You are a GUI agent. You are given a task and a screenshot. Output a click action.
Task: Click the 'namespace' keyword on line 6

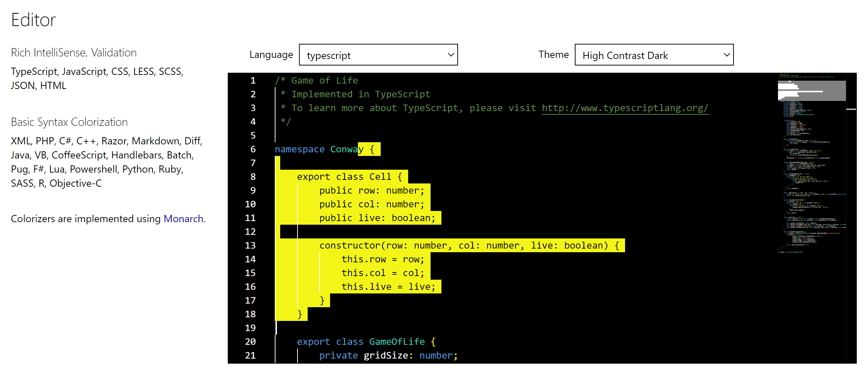click(300, 149)
